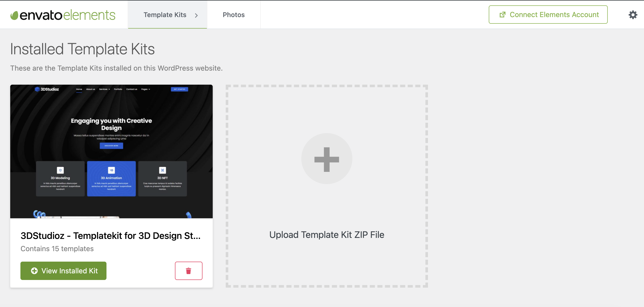Click the 3DStudioz Templatekit title link
The width and height of the screenshot is (644, 307).
click(x=110, y=236)
